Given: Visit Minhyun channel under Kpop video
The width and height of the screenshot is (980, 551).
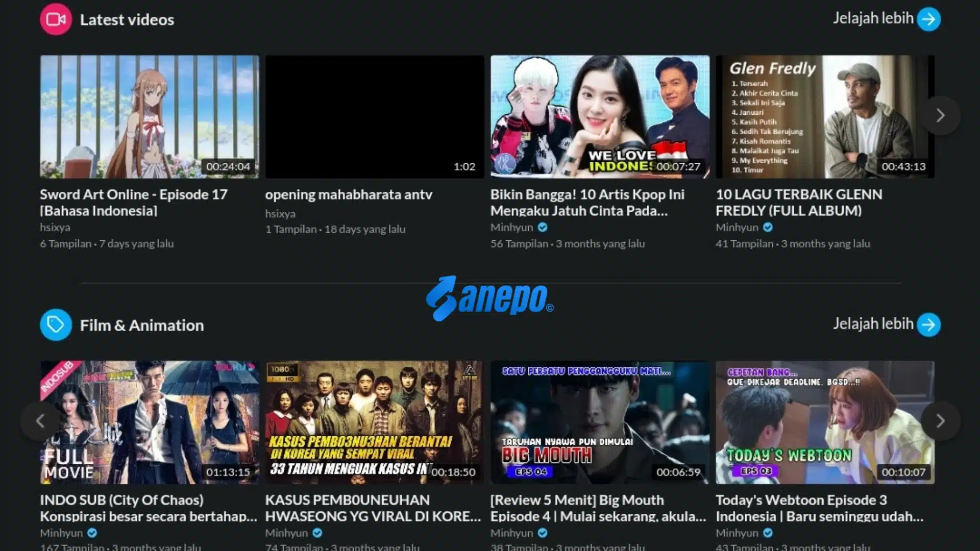Looking at the screenshot, I should click(511, 228).
